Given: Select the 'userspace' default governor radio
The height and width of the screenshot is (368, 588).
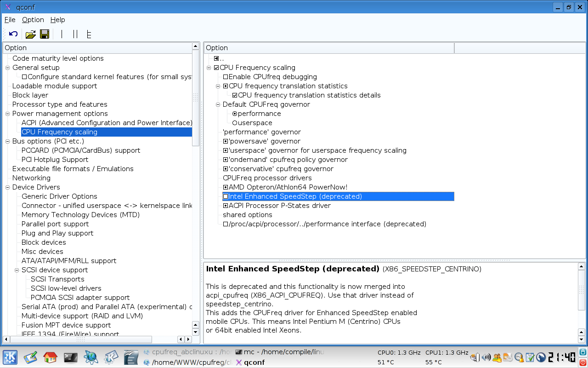Looking at the screenshot, I should pos(235,123).
